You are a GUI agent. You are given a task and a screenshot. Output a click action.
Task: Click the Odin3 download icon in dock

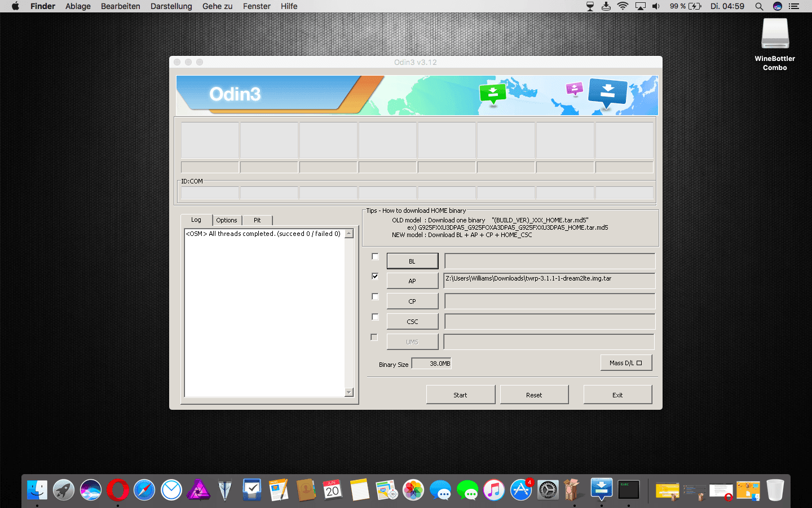(x=602, y=489)
